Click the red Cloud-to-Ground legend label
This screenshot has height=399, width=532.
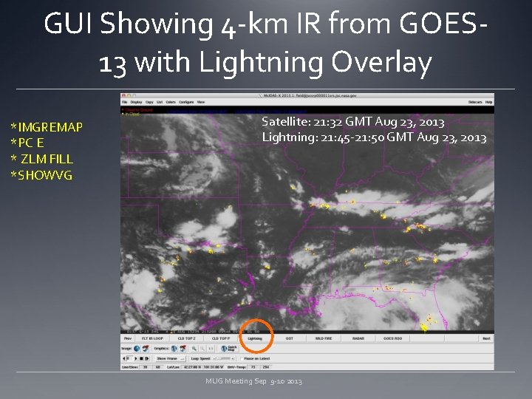(139, 110)
